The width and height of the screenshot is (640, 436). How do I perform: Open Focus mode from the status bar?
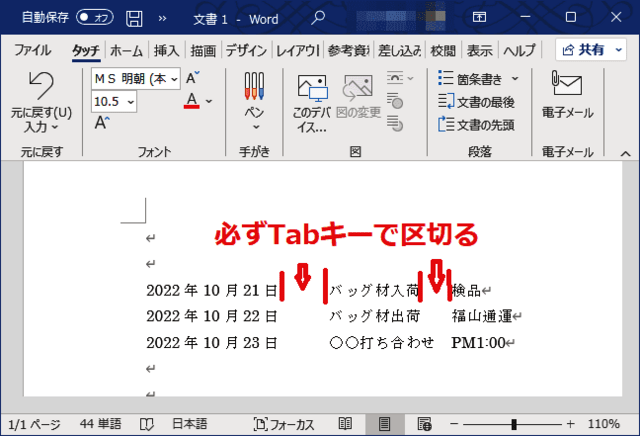coord(285,424)
